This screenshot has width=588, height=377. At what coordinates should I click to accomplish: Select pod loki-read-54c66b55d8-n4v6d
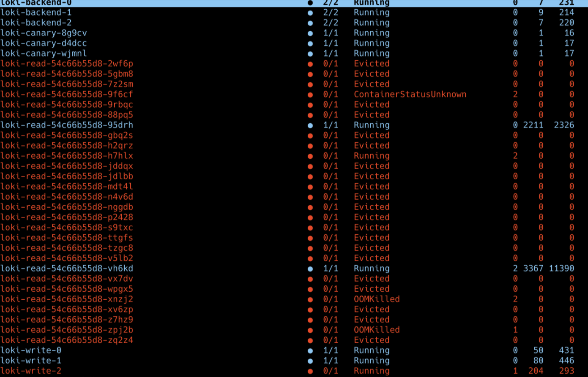pyautogui.click(x=67, y=197)
